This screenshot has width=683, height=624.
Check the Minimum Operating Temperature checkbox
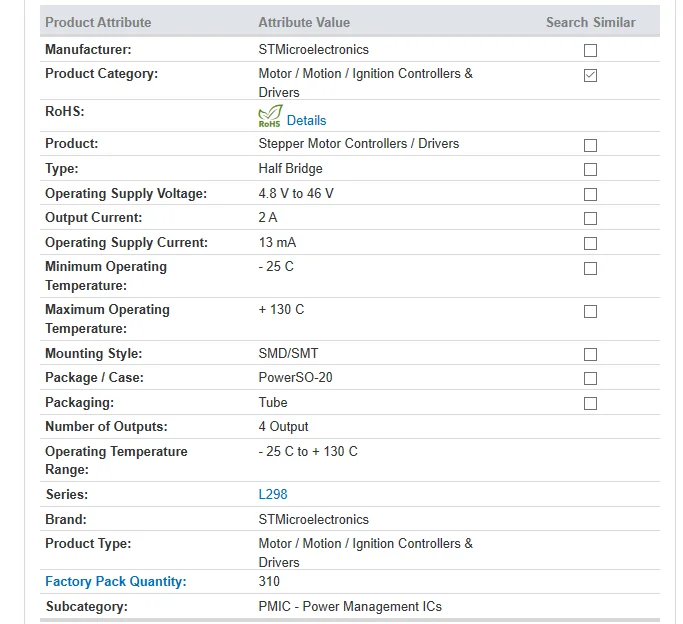click(x=590, y=268)
